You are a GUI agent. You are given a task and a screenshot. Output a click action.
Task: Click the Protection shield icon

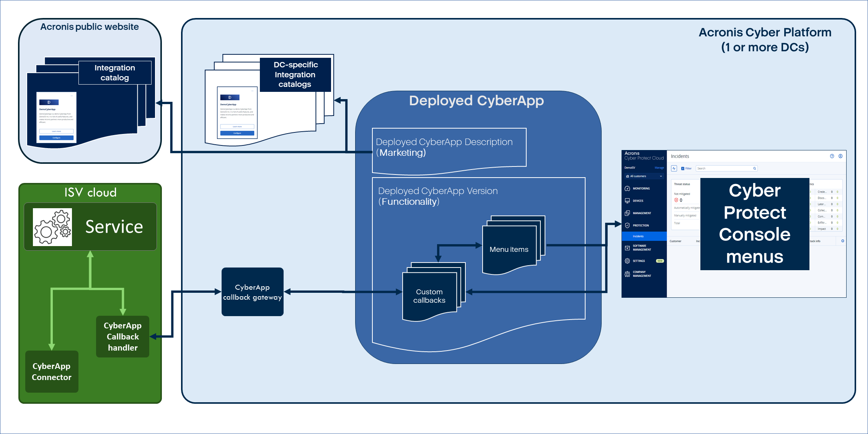(x=627, y=225)
